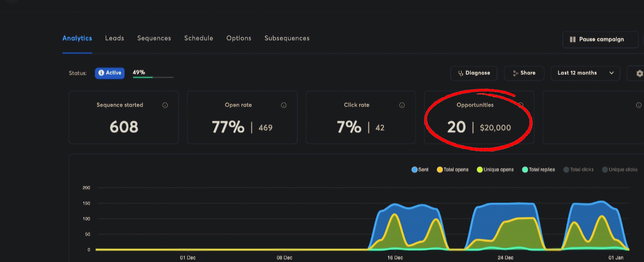Click Click rate info icon
The width and height of the screenshot is (644, 262).
[402, 105]
